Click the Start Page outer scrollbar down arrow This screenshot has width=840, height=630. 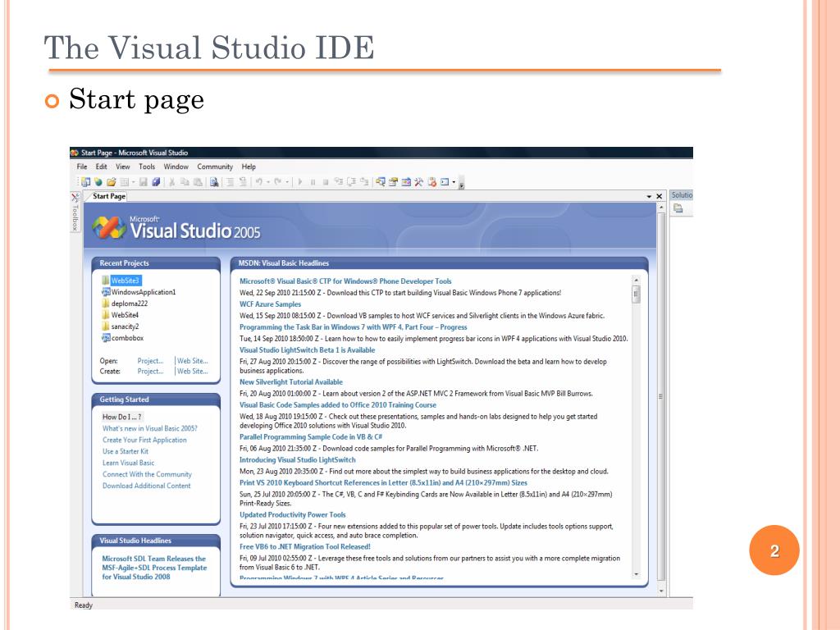coord(661,591)
